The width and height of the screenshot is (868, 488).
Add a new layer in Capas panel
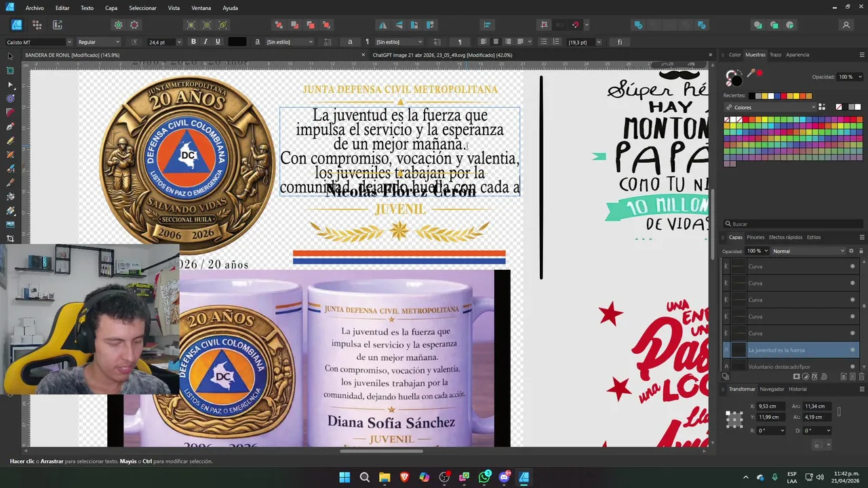click(844, 377)
